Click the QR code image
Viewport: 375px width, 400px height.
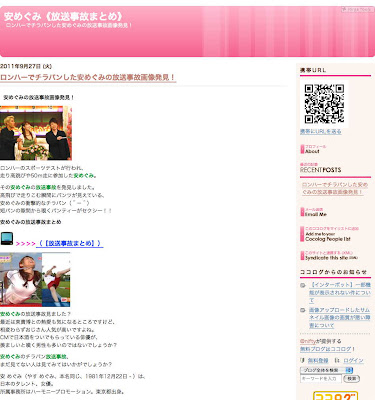coord(324,104)
